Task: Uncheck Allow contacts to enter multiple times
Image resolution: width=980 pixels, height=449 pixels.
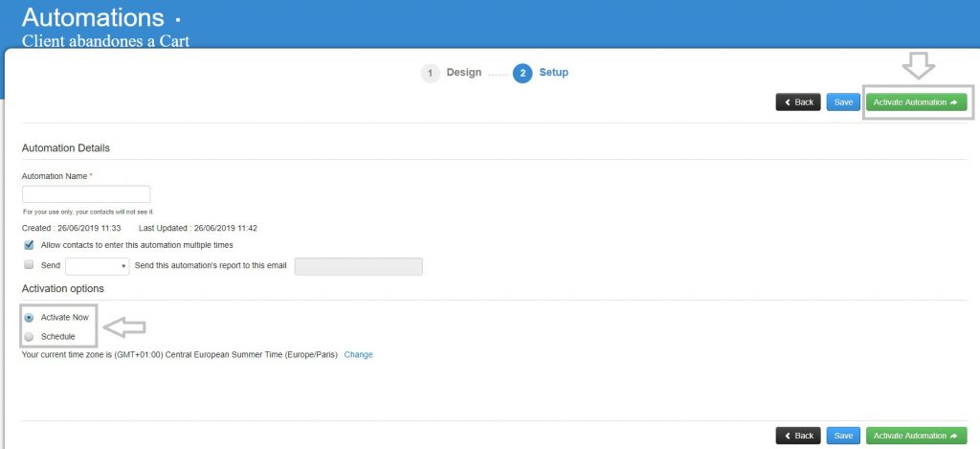Action: (x=29, y=245)
